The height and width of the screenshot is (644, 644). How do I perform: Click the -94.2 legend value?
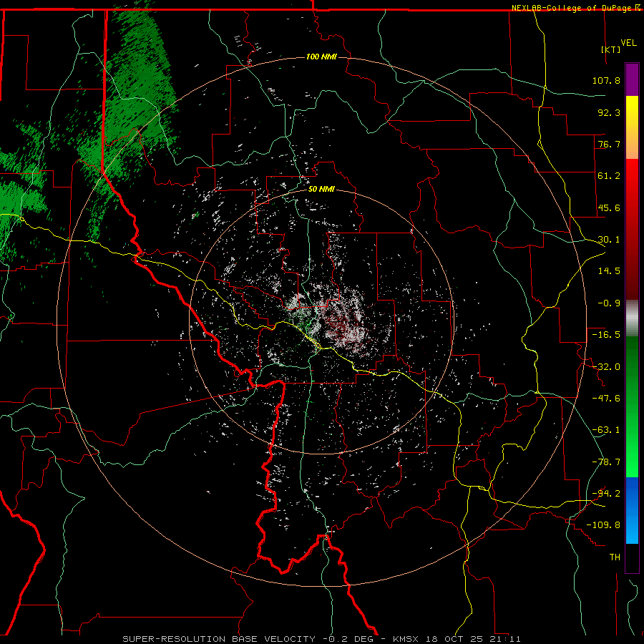pyautogui.click(x=606, y=494)
